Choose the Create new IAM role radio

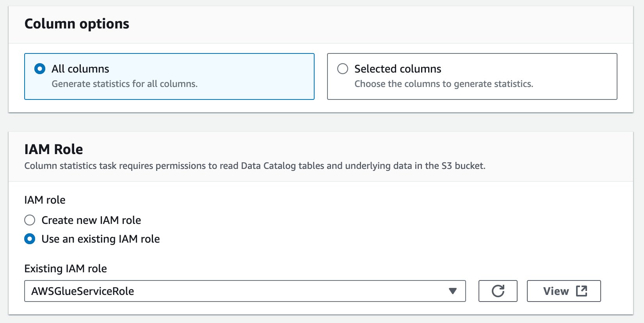(30, 220)
